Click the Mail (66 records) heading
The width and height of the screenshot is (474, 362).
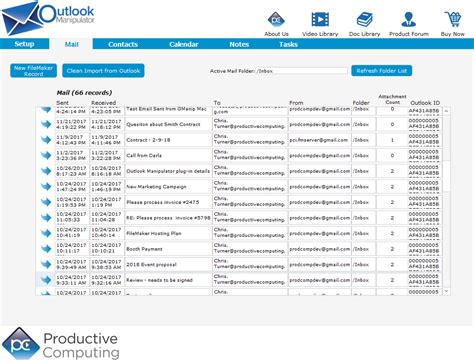pyautogui.click(x=84, y=93)
